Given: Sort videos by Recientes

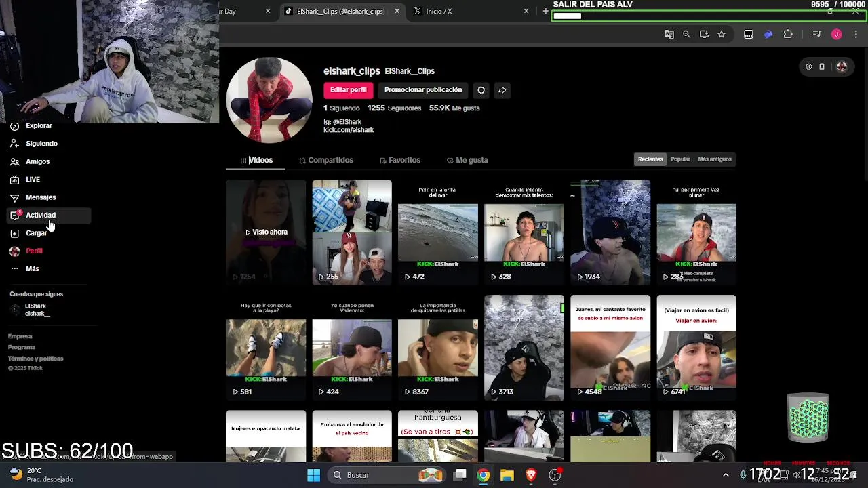Looking at the screenshot, I should (650, 159).
